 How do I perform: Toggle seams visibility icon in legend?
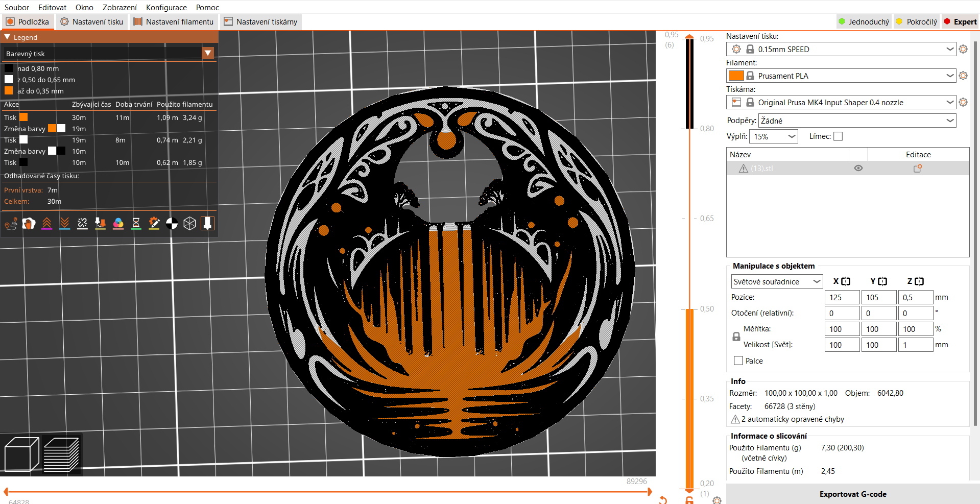point(82,224)
